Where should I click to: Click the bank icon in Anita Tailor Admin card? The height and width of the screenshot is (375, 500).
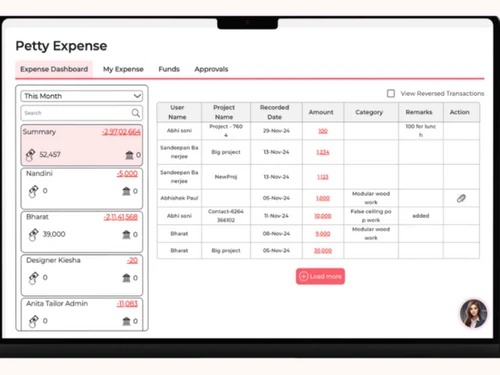point(126,321)
